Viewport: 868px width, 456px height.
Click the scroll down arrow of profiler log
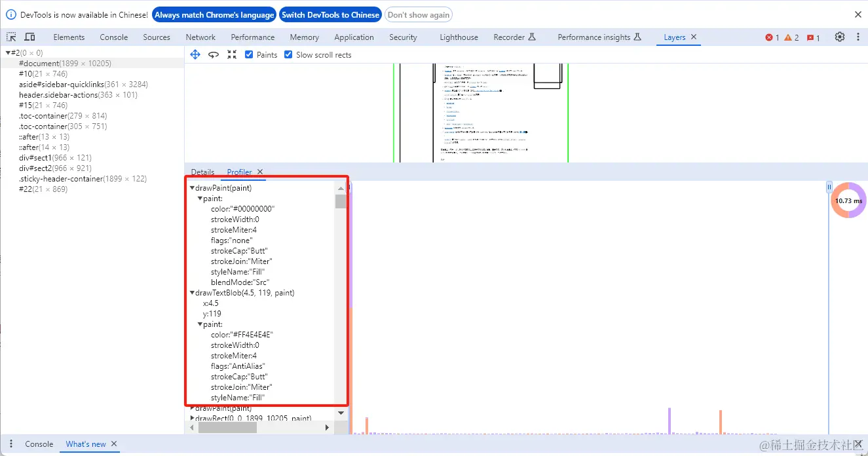(341, 413)
